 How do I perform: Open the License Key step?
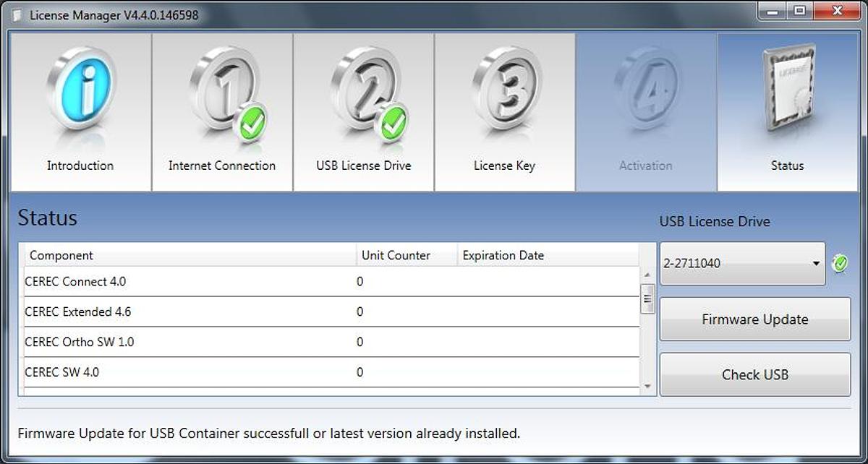point(504,112)
